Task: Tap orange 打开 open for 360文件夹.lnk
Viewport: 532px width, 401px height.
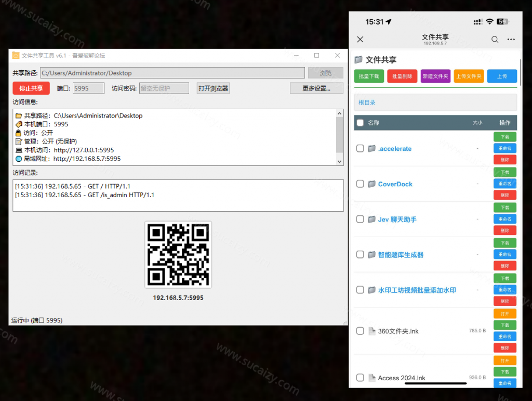Action: [x=505, y=314]
